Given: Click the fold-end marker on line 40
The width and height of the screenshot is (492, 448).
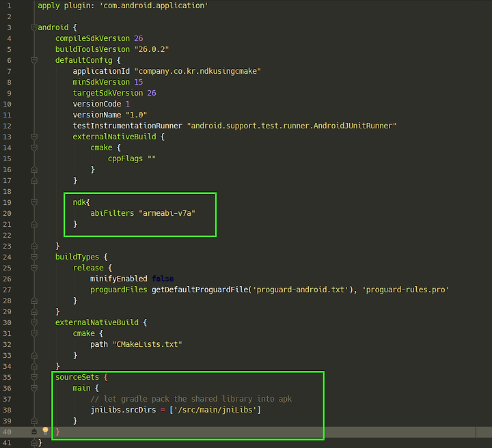Looking at the screenshot, I should [34, 432].
